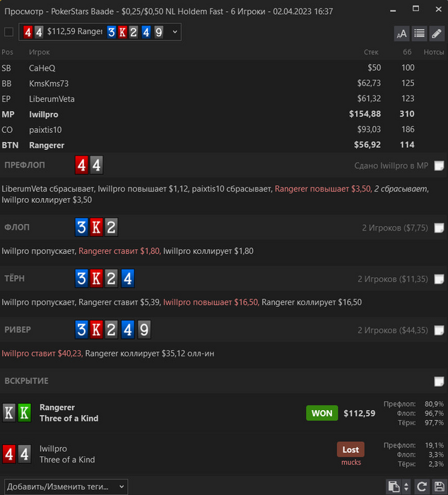The height and width of the screenshot is (495, 448).
Task: Expand the hand selector dropdown arrow
Action: [175, 32]
